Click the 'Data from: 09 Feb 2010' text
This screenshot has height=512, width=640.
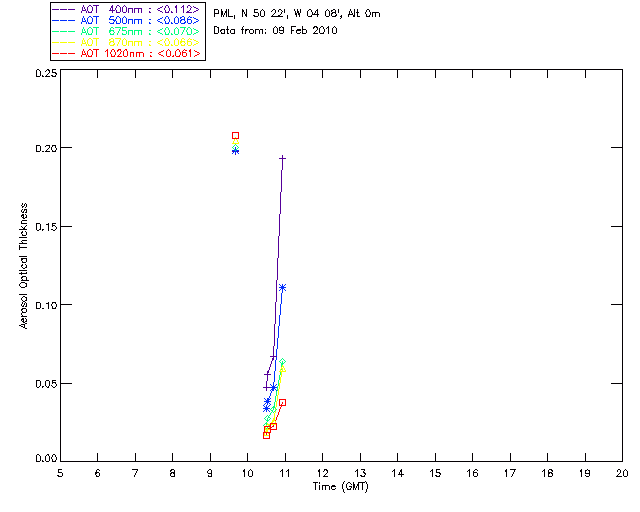[276, 30]
